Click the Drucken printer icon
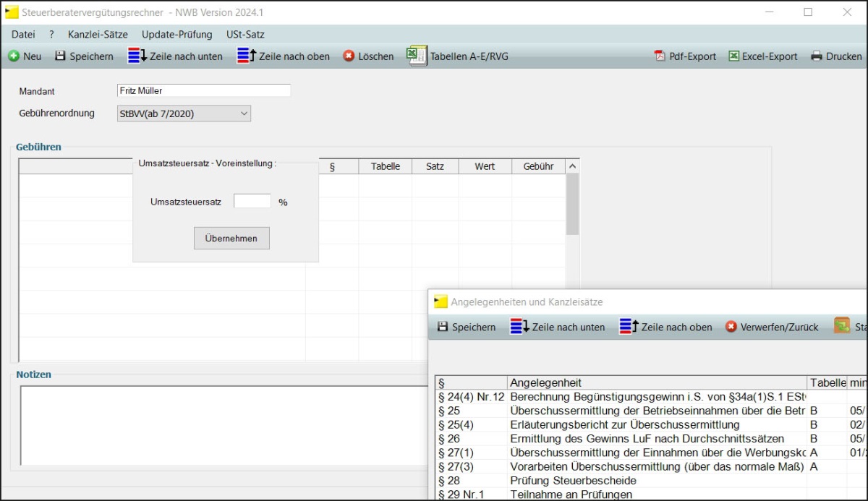Image resolution: width=868 pixels, height=501 pixels. click(817, 56)
